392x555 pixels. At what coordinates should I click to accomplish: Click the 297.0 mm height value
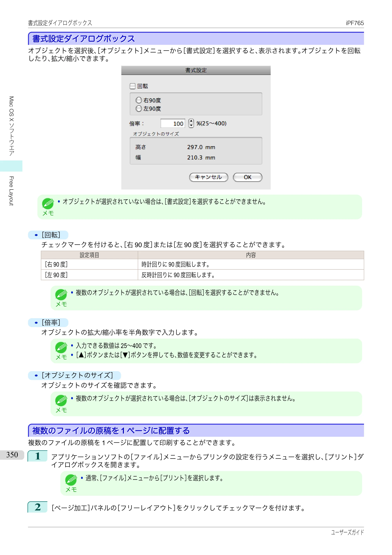[201, 147]
